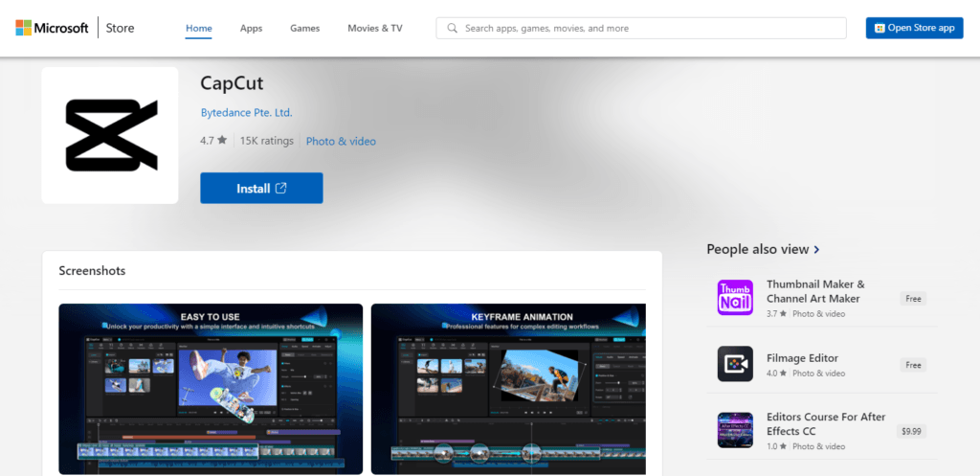Switch to the Home tab
Image resolution: width=980 pixels, height=476 pixels.
198,28
